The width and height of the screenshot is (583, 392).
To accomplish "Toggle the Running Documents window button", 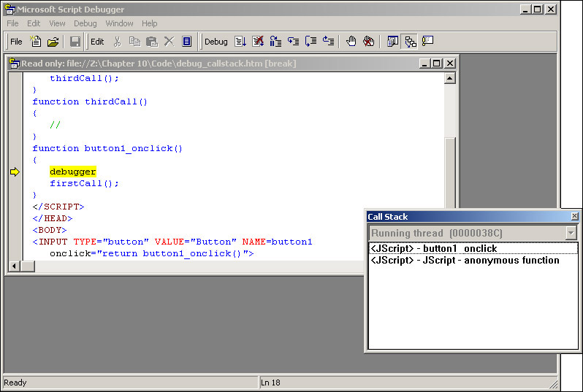I will (392, 42).
